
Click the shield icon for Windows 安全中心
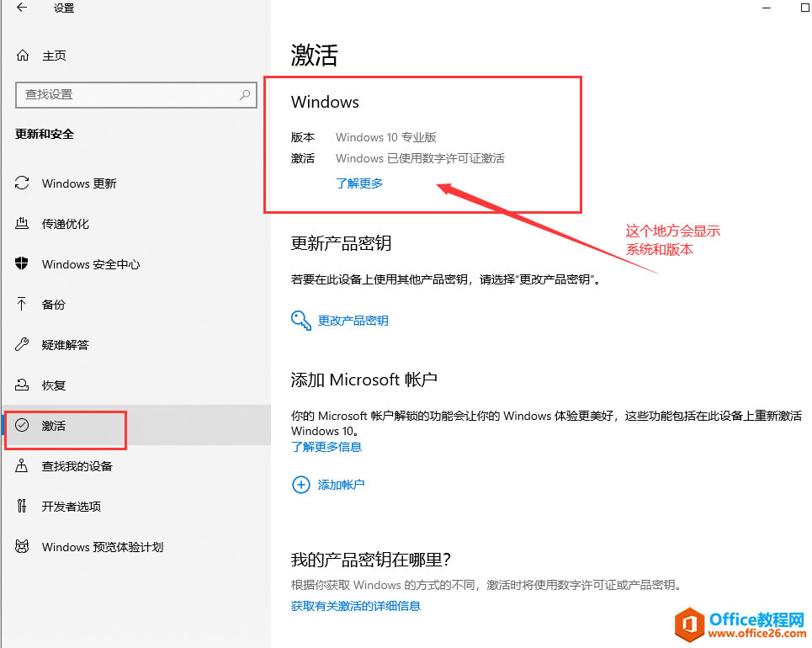tap(22, 263)
